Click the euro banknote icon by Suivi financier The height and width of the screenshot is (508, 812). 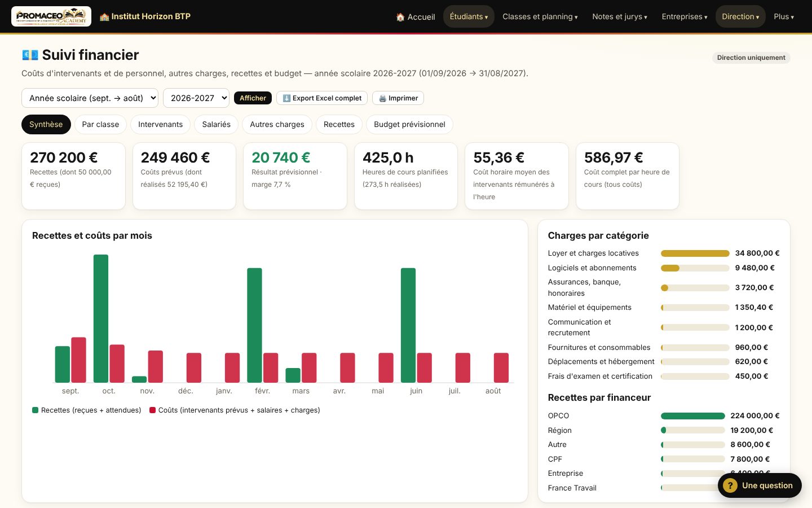[x=30, y=55]
